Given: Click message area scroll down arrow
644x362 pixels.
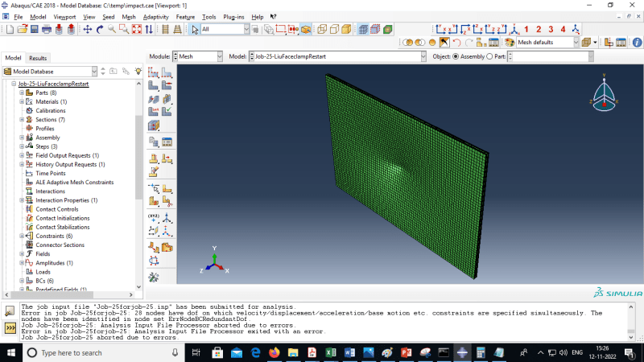Looking at the screenshot, I should pyautogui.click(x=631, y=337).
